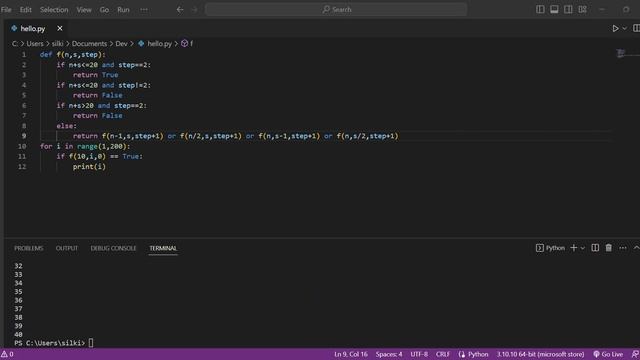This screenshot has width=640, height=360.
Task: Split the editor to the right
Action: point(636,28)
